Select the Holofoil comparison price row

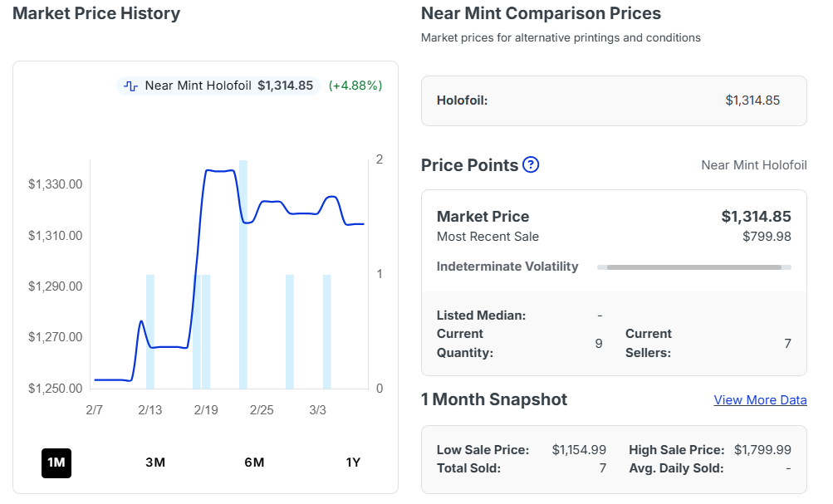tap(614, 100)
